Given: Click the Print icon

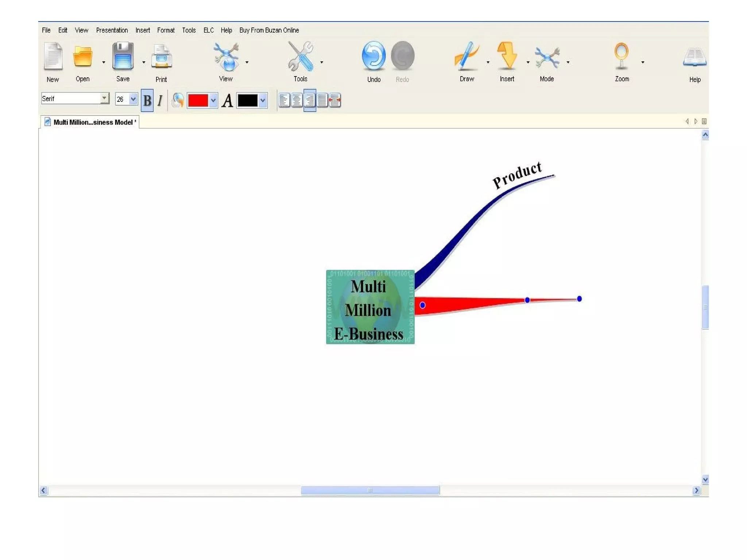Looking at the screenshot, I should point(161,57).
